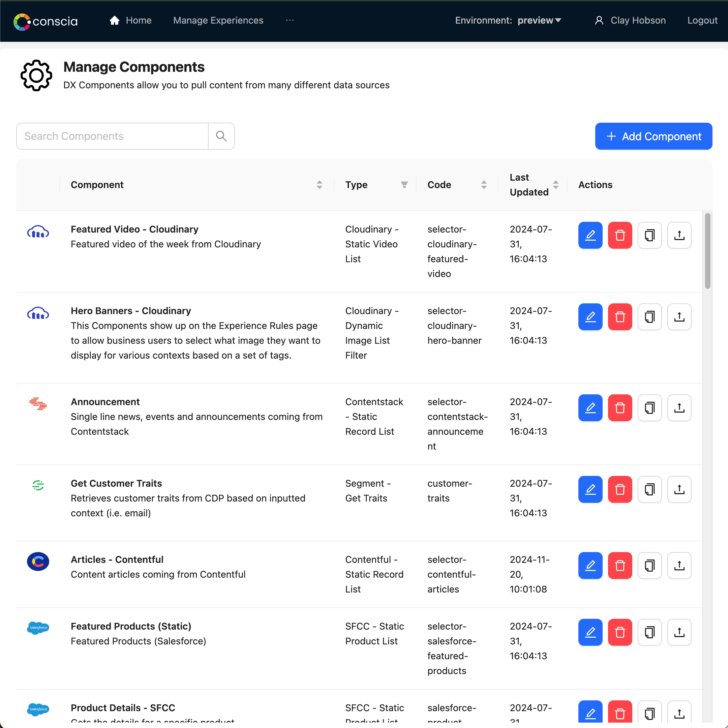This screenshot has height=728, width=728.
Task: Edit the Featured Products (Static) component
Action: coord(590,632)
